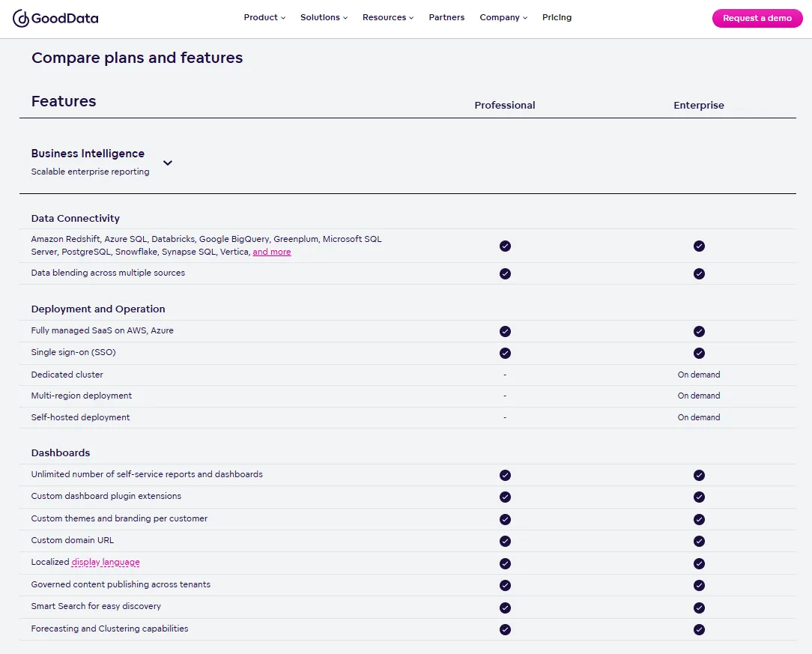Screen dimensions: 812x654
Task: Open the Company dropdown
Action: (503, 18)
